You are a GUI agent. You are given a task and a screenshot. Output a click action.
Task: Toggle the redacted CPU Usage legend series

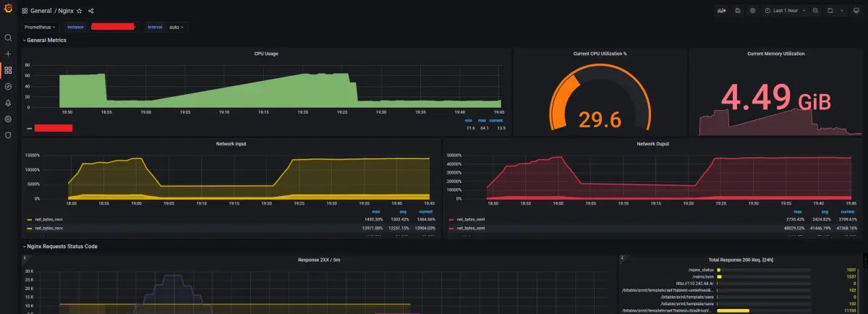54,128
